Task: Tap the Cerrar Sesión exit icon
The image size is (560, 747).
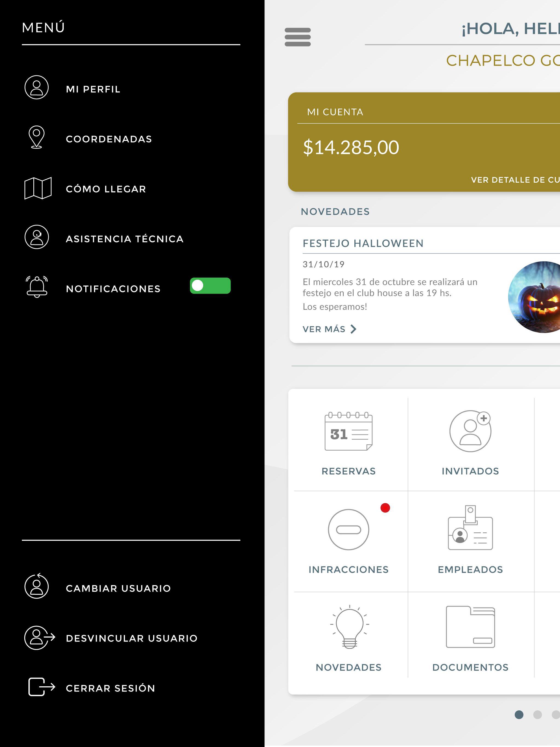Action: point(41,687)
